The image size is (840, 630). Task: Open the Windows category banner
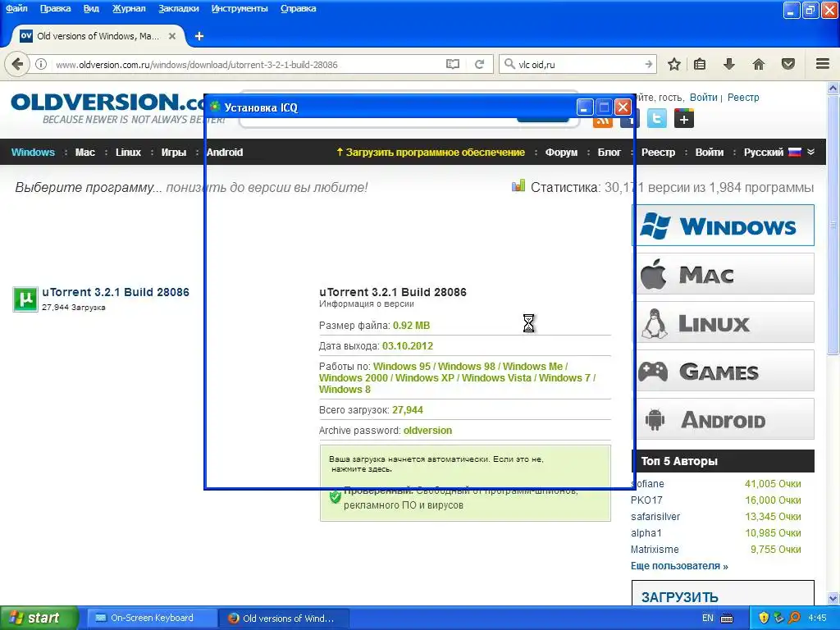(x=724, y=225)
